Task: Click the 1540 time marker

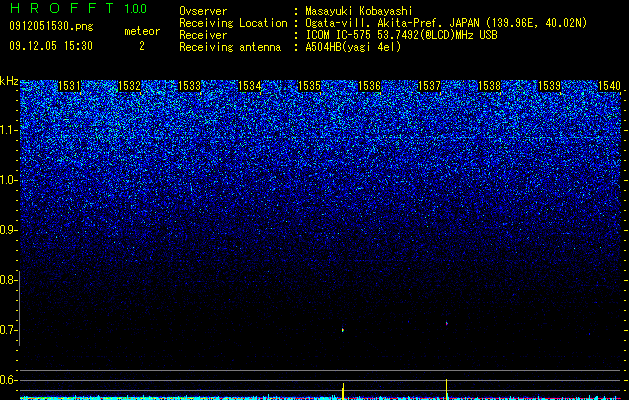Action: coord(609,86)
